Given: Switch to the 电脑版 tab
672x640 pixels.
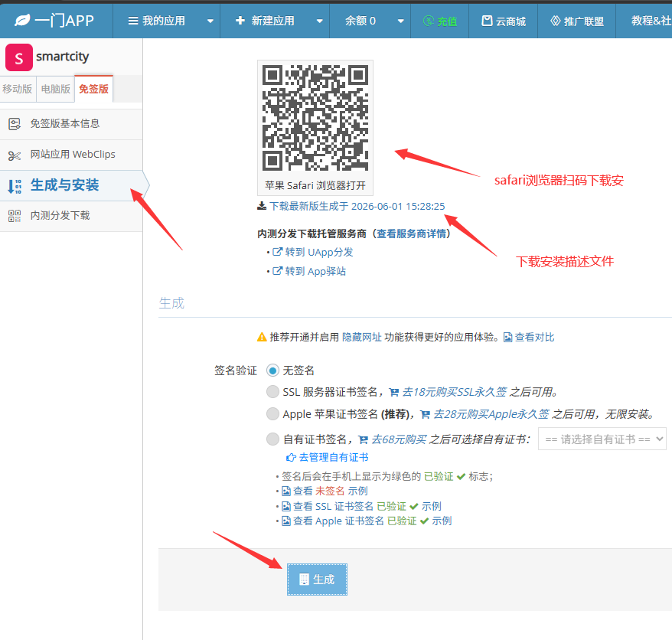Looking at the screenshot, I should (x=55, y=89).
